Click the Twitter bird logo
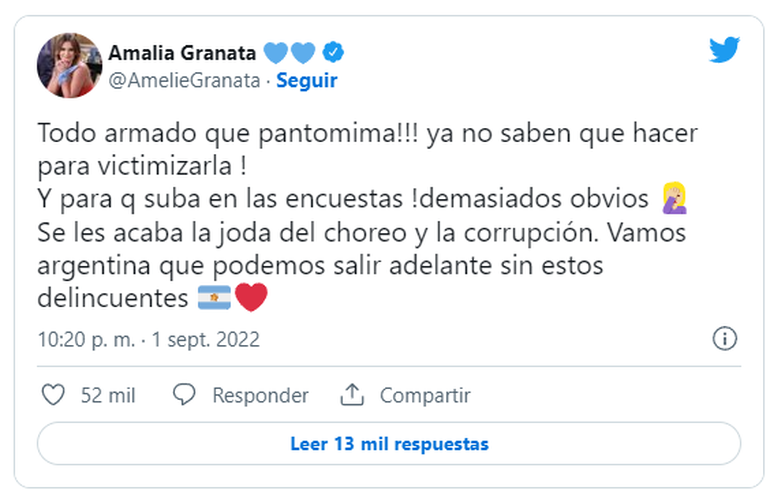This screenshot has height=498, width=770. point(723,51)
